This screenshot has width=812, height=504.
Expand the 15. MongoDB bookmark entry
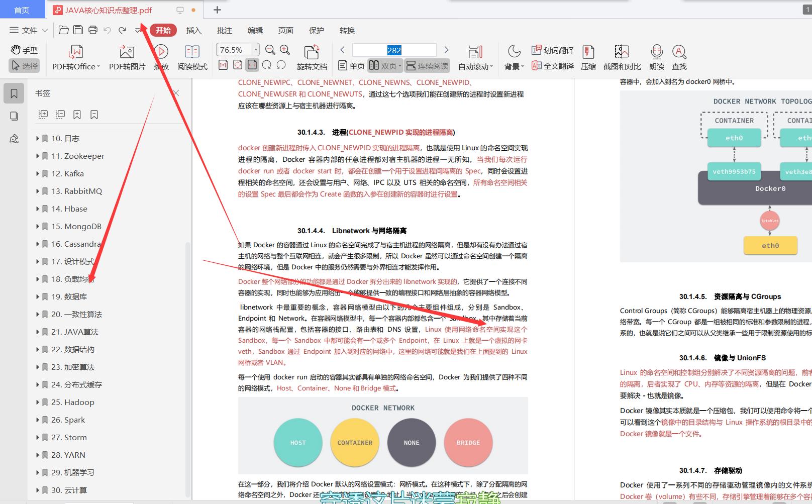click(38, 226)
